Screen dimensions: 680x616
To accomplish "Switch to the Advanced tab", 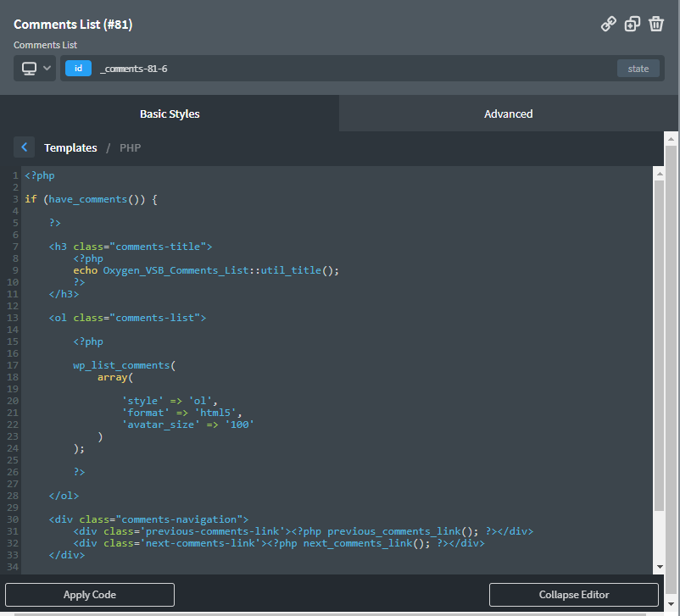I will 508,114.
